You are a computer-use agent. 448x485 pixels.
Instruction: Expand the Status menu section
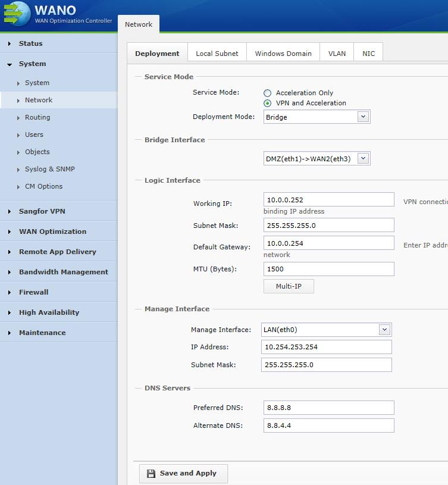(x=31, y=43)
